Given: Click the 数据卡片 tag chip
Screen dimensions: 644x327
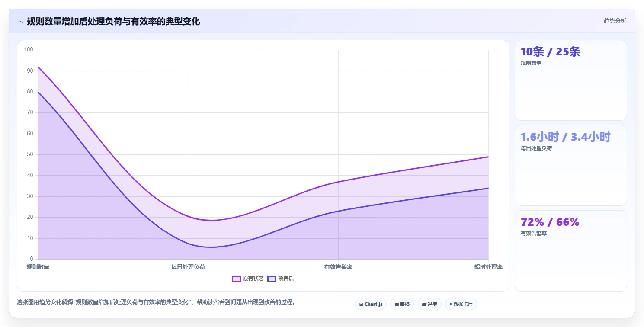Looking at the screenshot, I should tap(461, 304).
